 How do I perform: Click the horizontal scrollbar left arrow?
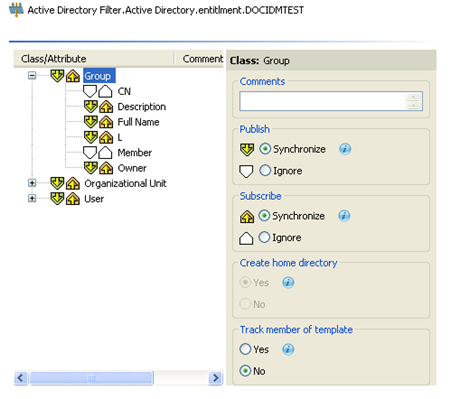pyautogui.click(x=21, y=378)
